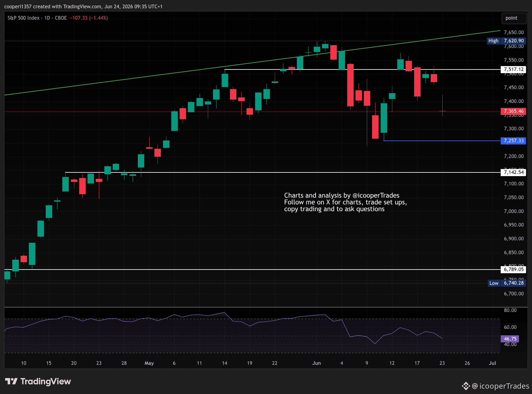Click the "11" date on the time axis
This screenshot has width=532, height=394.
[199, 363]
